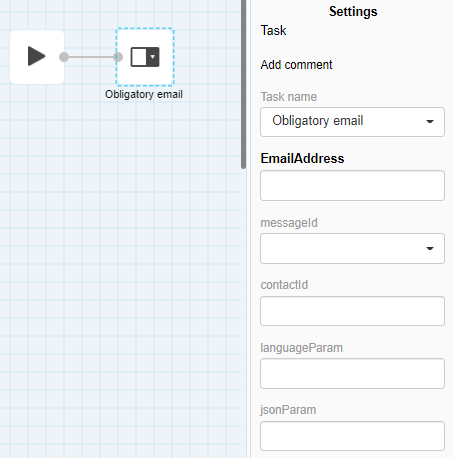Click the Add comment link
The width and height of the screenshot is (453, 458).
[x=296, y=65]
